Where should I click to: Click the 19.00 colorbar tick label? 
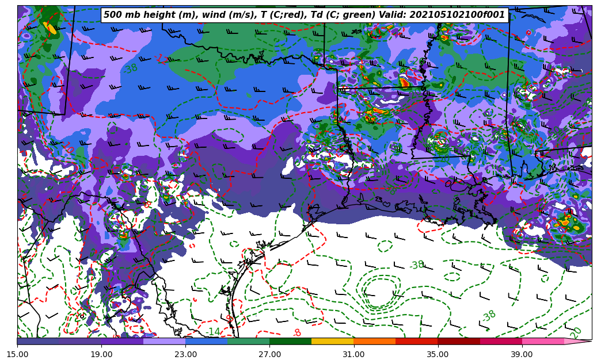click(x=101, y=354)
